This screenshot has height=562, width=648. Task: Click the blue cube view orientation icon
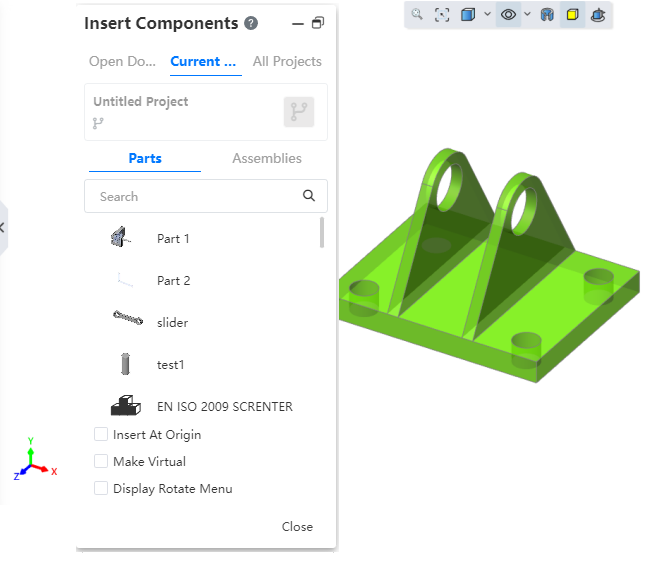(468, 15)
